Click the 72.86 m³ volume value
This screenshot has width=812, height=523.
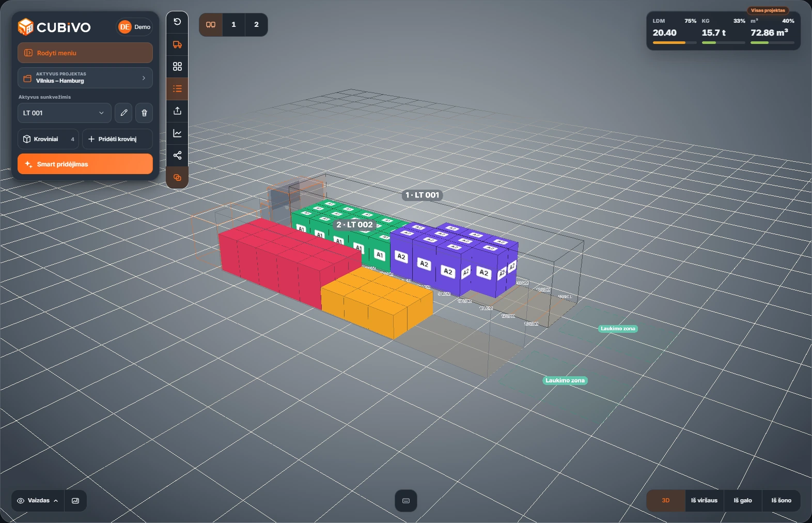pos(769,33)
